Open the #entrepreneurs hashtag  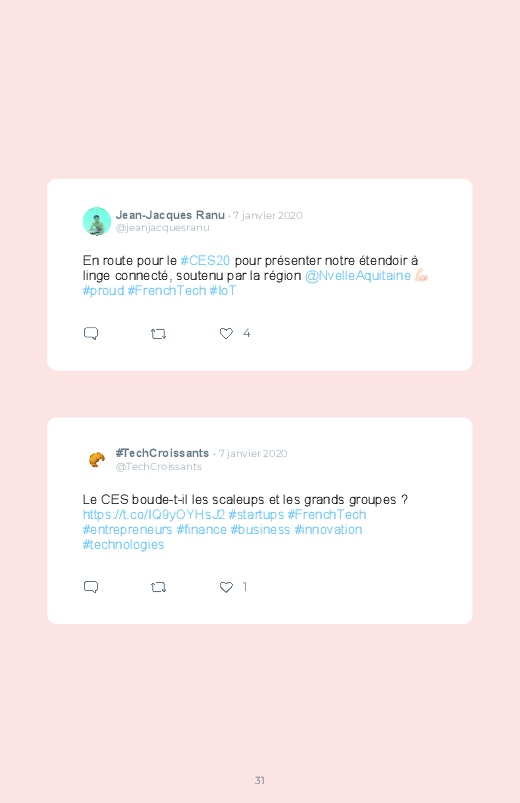[128, 530]
